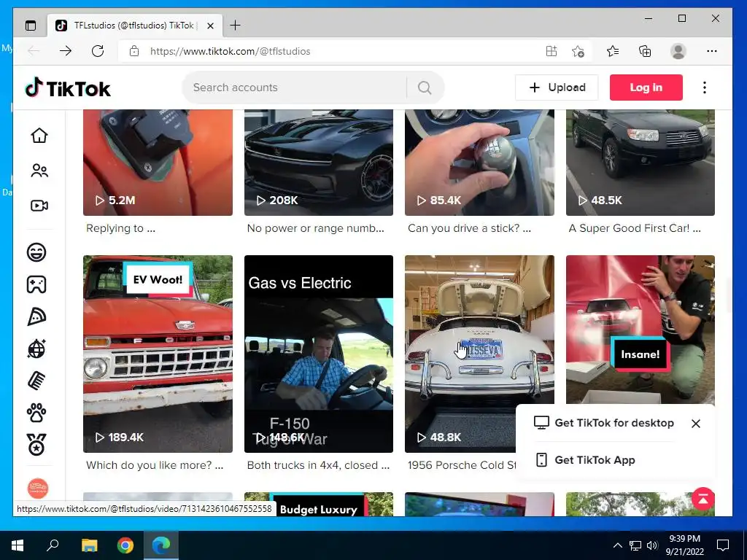The height and width of the screenshot is (560, 747).
Task: Click caption 'A Super Good First Car!'
Action: [x=635, y=228]
